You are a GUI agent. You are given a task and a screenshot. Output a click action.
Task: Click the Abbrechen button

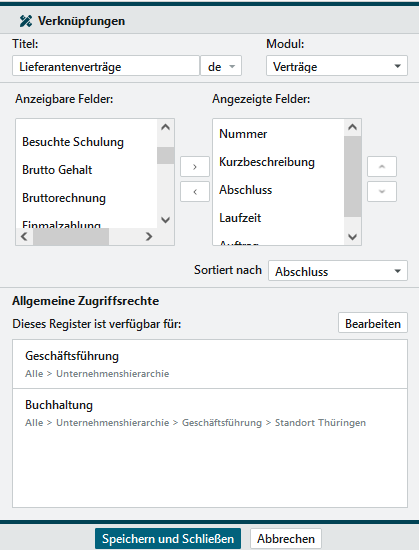tap(286, 538)
